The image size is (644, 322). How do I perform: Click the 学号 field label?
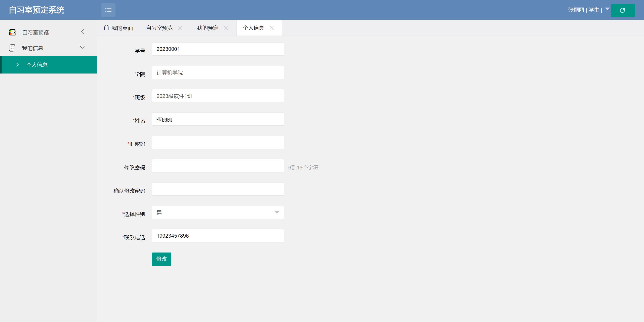(x=140, y=51)
